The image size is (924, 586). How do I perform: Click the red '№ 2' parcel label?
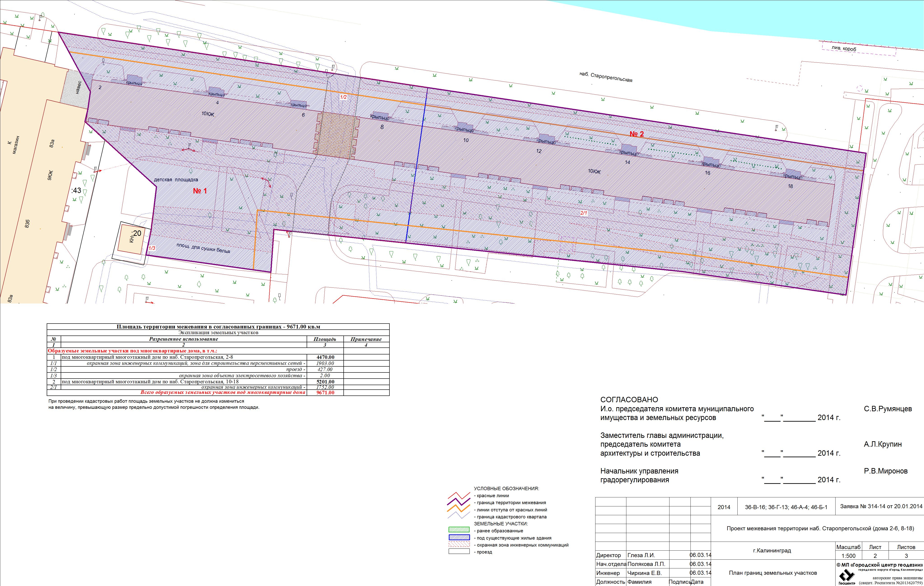coord(636,134)
